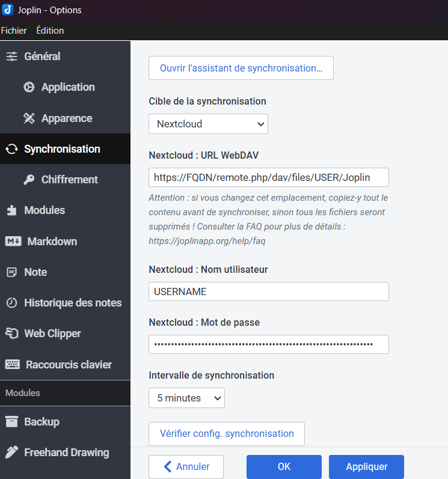Click the https://joplinapp.org/help/faq text
Viewport: 448px width, 479px height.
pos(207,241)
